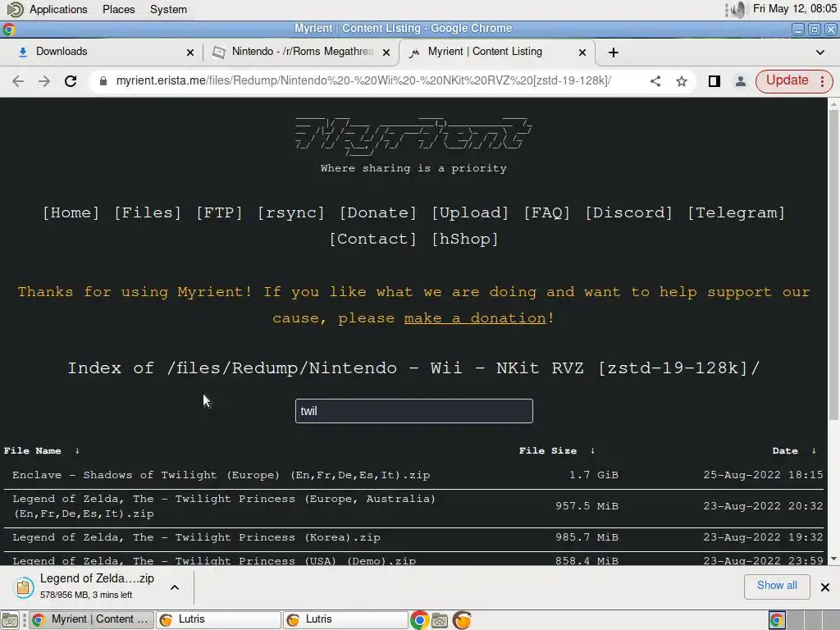The height and width of the screenshot is (630, 840).
Task: Follow the make a donation link
Action: (x=475, y=318)
